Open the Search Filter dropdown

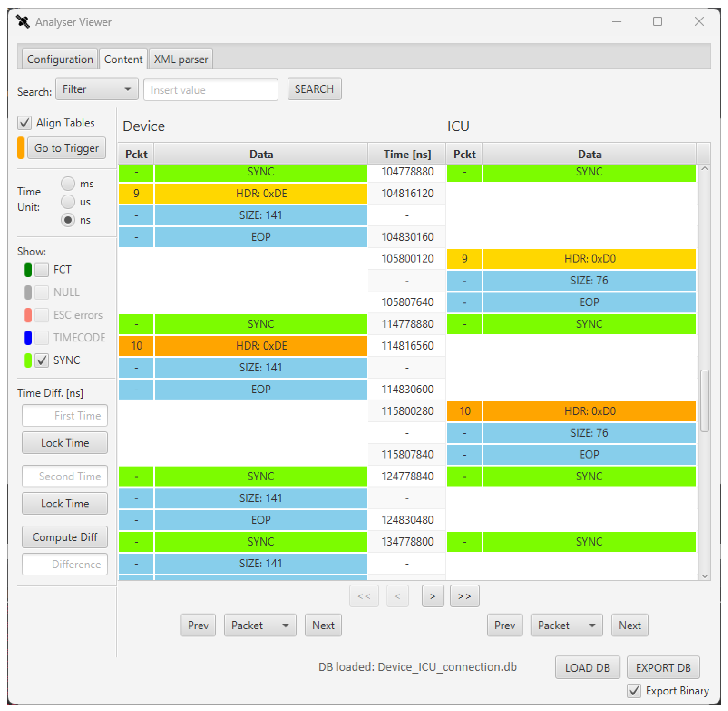(97, 89)
